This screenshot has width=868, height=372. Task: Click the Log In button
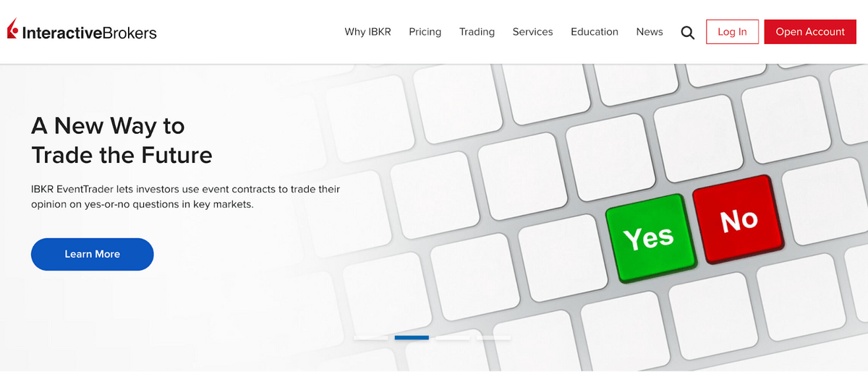[732, 32]
